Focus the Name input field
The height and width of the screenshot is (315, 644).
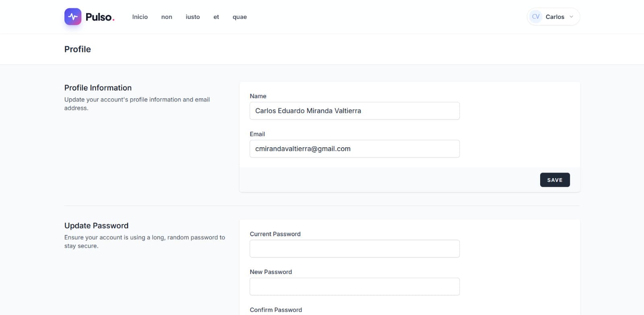pyautogui.click(x=355, y=111)
